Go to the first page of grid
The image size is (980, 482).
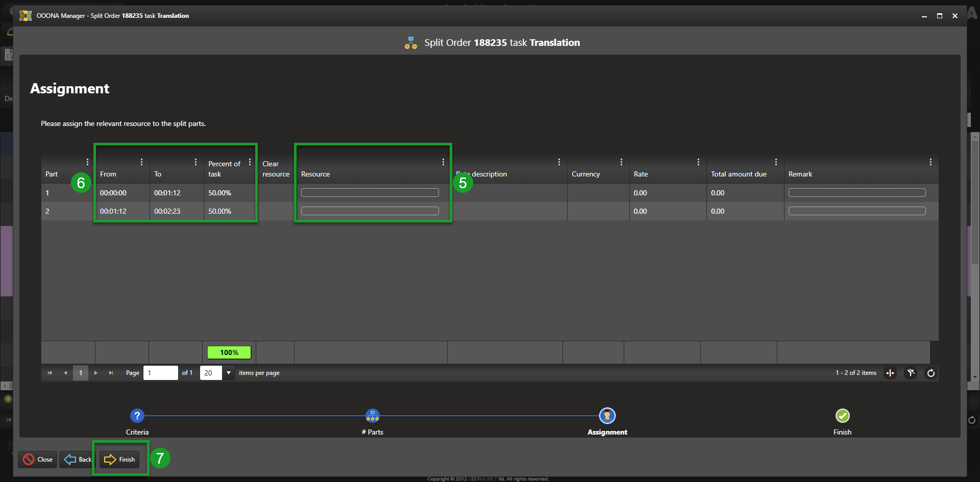tap(50, 373)
